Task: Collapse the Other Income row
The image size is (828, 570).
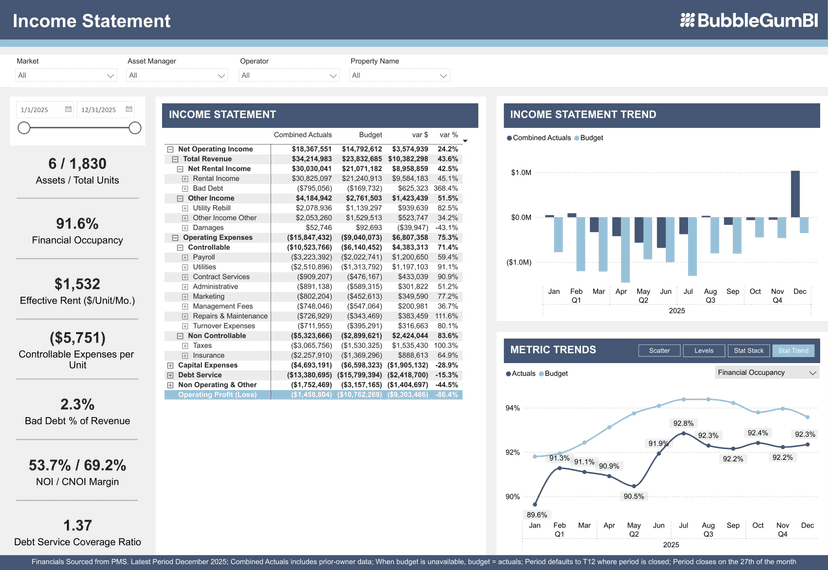Action: (180, 199)
